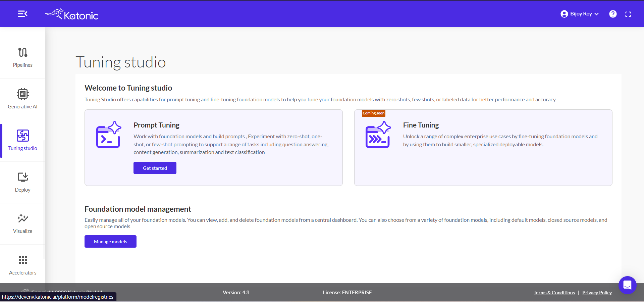Collapse the sidebar with hamburger icon
Viewport: 644px width, 302px height.
pyautogui.click(x=22, y=14)
